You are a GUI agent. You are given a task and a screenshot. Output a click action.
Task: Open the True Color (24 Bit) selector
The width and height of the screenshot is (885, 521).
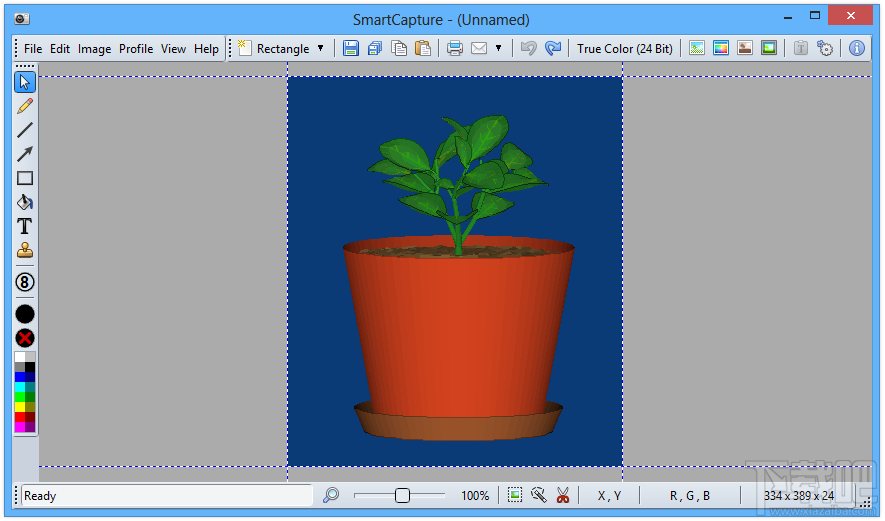pos(625,48)
